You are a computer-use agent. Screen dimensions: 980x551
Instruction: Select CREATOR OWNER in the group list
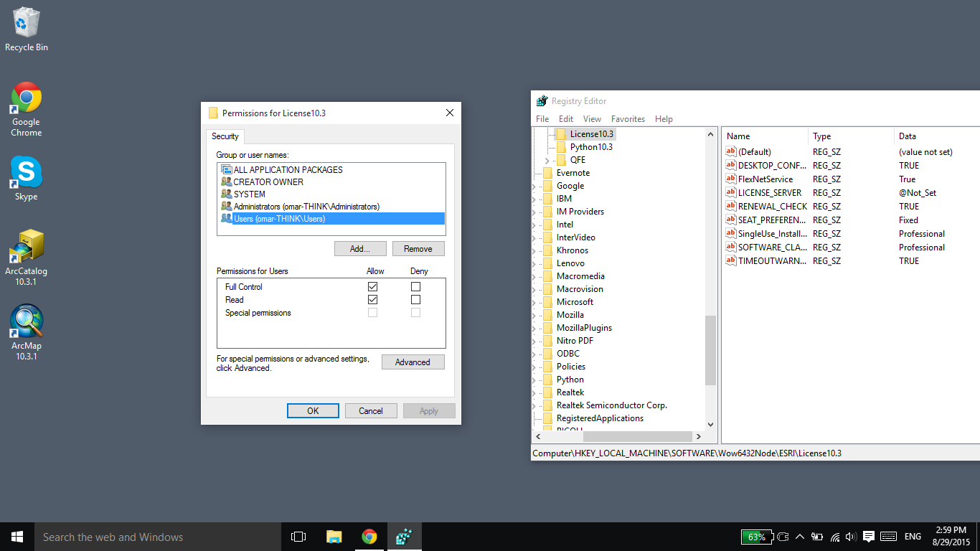[x=331, y=182]
